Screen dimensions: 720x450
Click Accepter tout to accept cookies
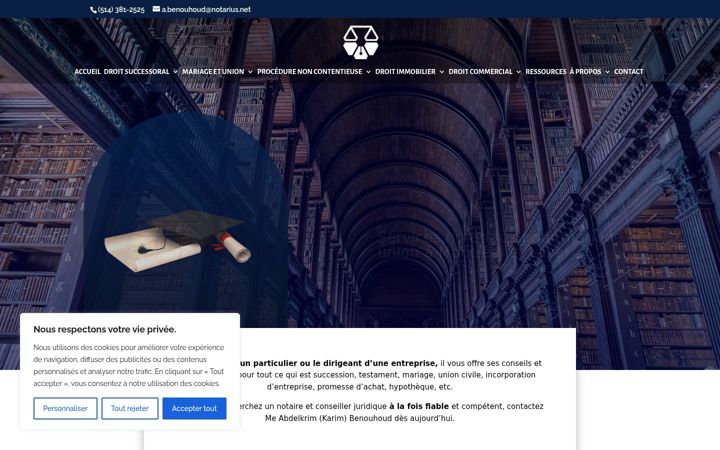point(194,408)
